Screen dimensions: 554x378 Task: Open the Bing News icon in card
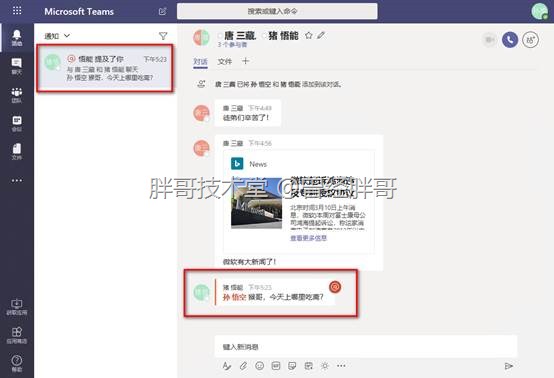tap(237, 164)
